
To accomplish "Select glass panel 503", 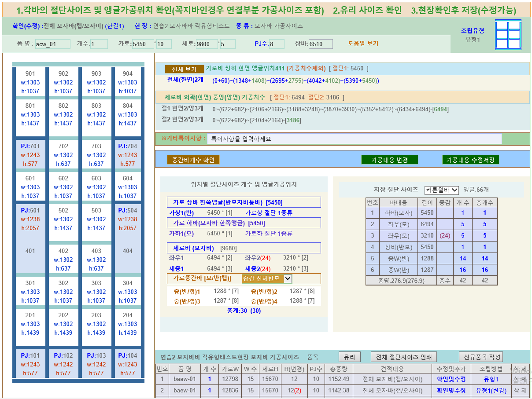I will (96, 222).
